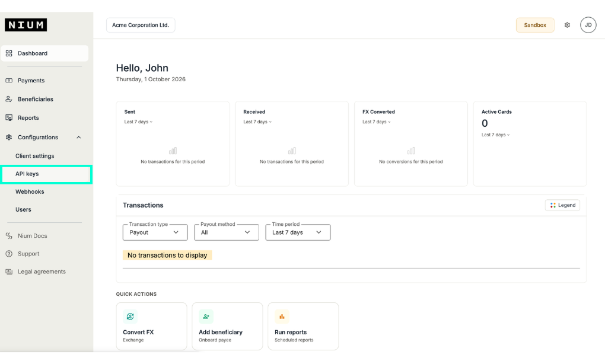
Task: Open Client settings submenu item
Action: click(35, 156)
